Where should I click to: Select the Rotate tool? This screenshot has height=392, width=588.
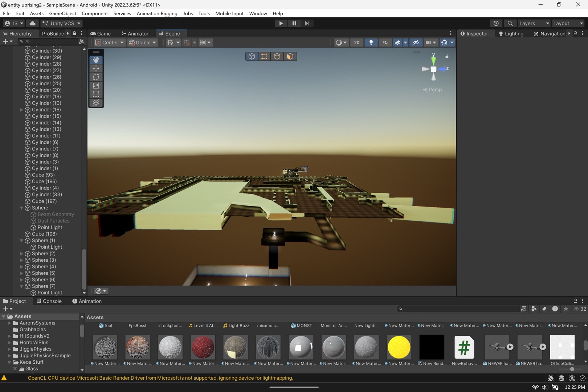tap(96, 77)
